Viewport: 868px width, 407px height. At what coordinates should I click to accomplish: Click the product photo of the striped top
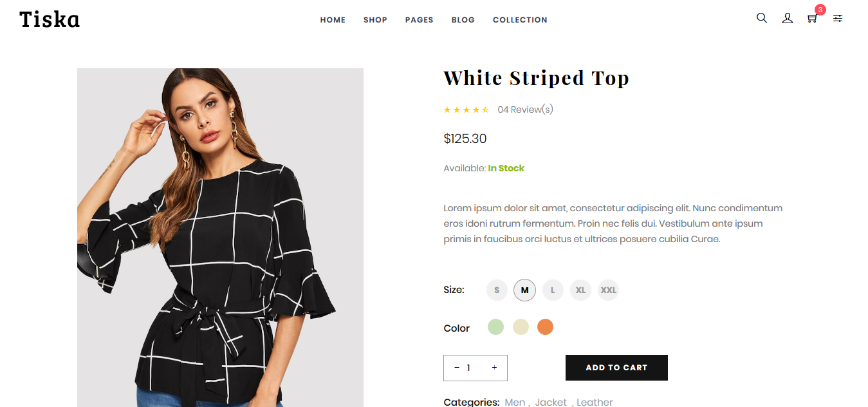tap(220, 238)
